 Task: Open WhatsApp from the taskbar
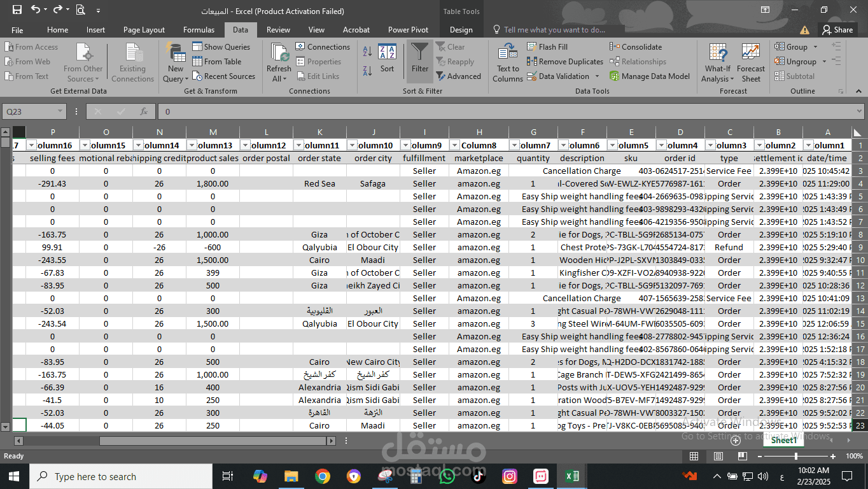[447, 476]
